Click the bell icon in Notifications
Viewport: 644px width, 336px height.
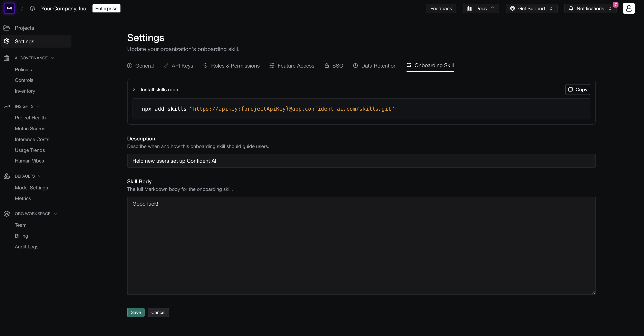coord(571,9)
